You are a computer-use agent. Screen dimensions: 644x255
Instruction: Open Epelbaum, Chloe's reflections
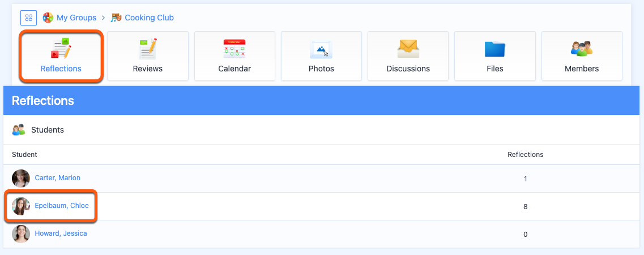(62, 205)
